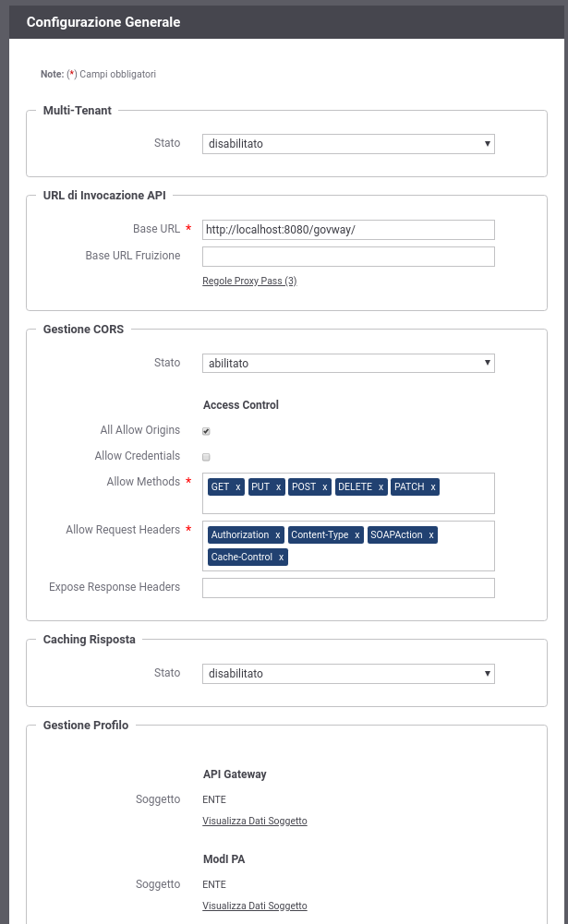
Task: Open the Regole Proxy Pass (3) link
Action: pos(249,282)
